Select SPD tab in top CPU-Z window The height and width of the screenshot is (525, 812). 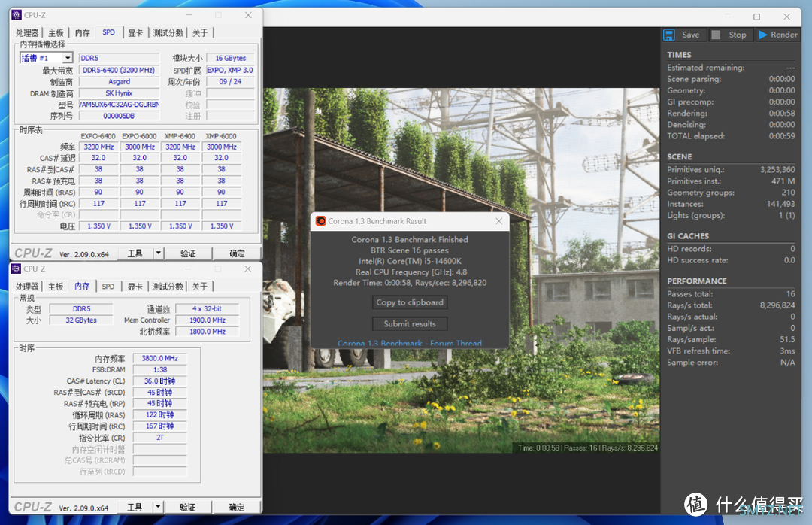109,32
